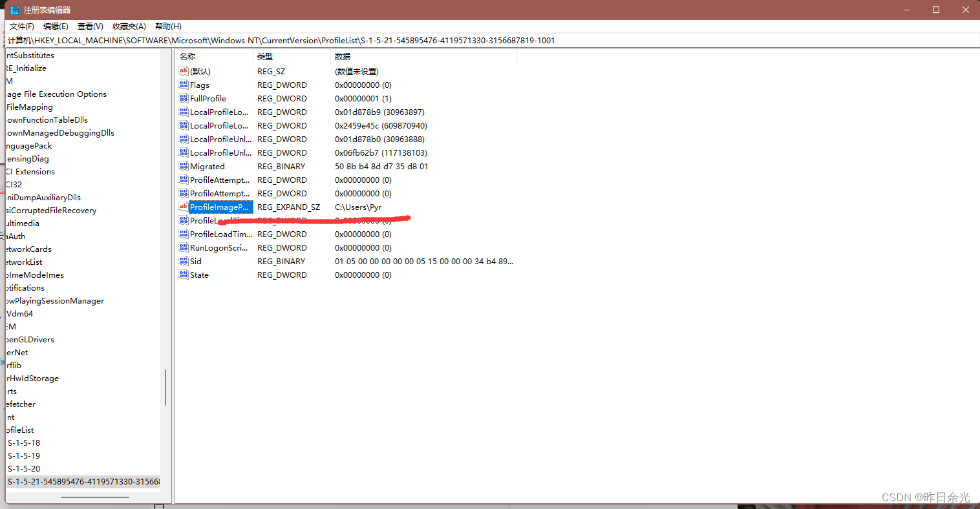
Task: Maximize the Registry Editor window
Action: tap(935, 10)
